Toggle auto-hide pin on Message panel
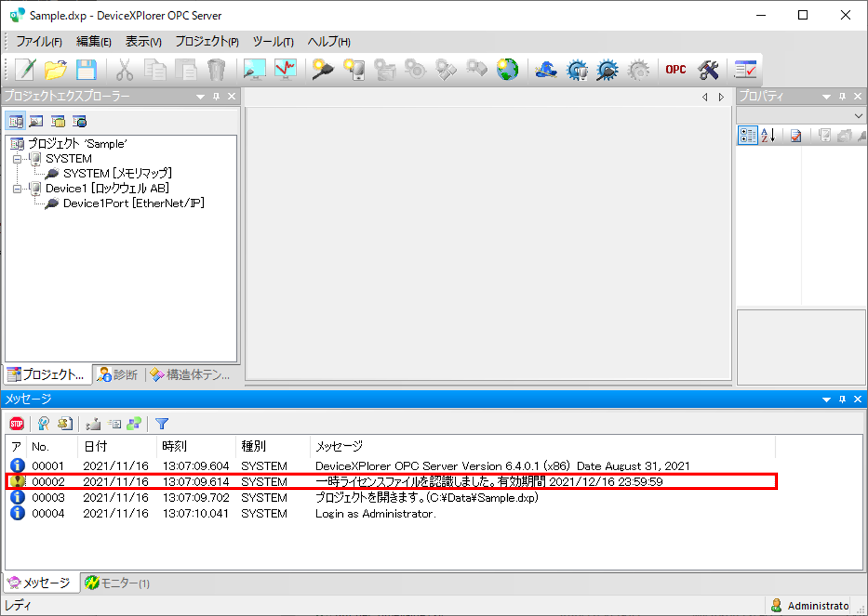 click(x=842, y=399)
